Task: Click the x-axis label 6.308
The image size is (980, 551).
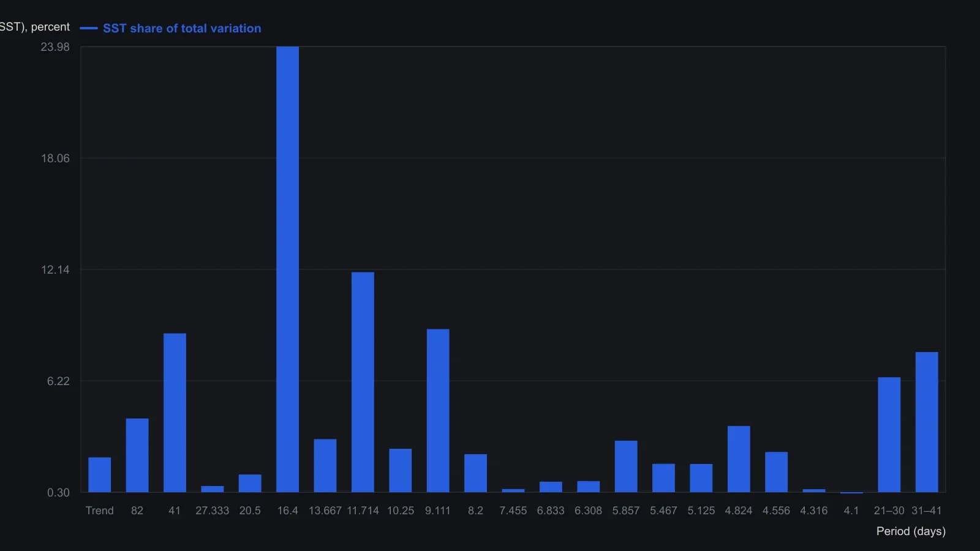Action: 588,511
